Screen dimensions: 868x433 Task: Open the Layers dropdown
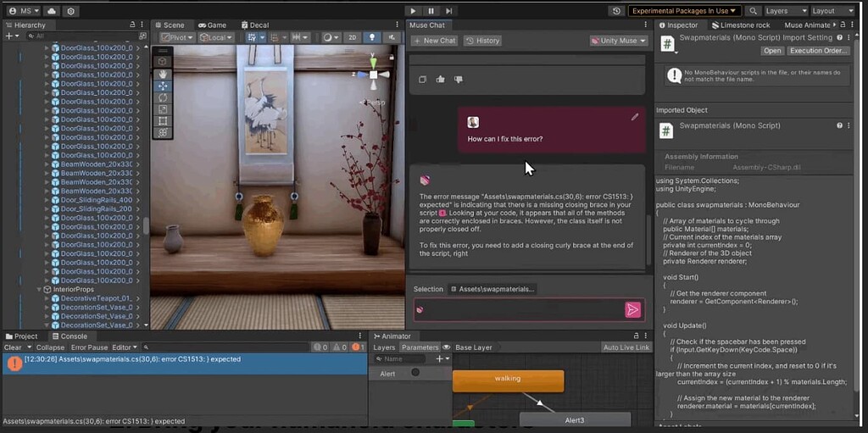pyautogui.click(x=786, y=11)
